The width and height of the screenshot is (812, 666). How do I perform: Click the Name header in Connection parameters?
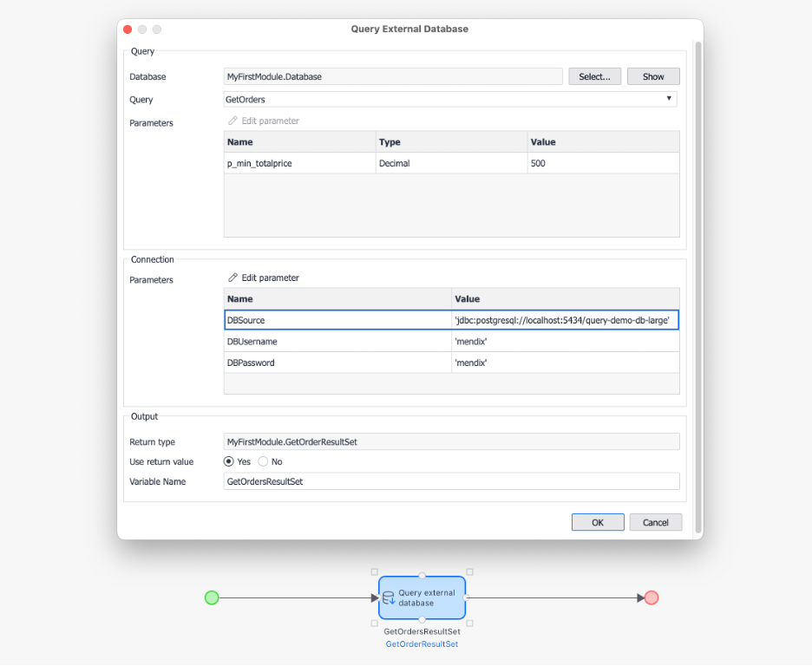(337, 299)
